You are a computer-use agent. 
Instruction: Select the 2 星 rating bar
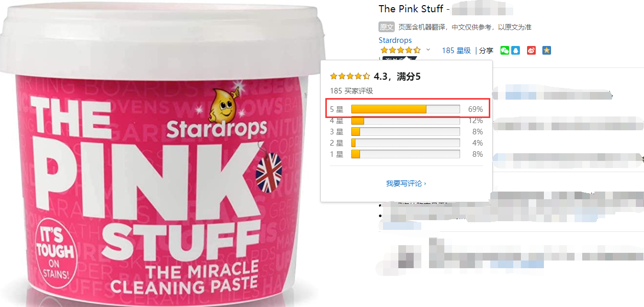406,143
